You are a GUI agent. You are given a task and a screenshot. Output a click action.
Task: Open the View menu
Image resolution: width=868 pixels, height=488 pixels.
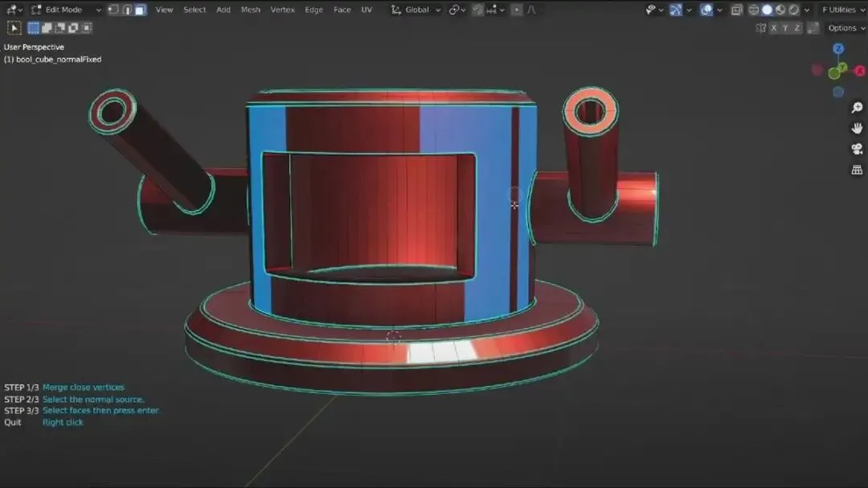click(164, 10)
